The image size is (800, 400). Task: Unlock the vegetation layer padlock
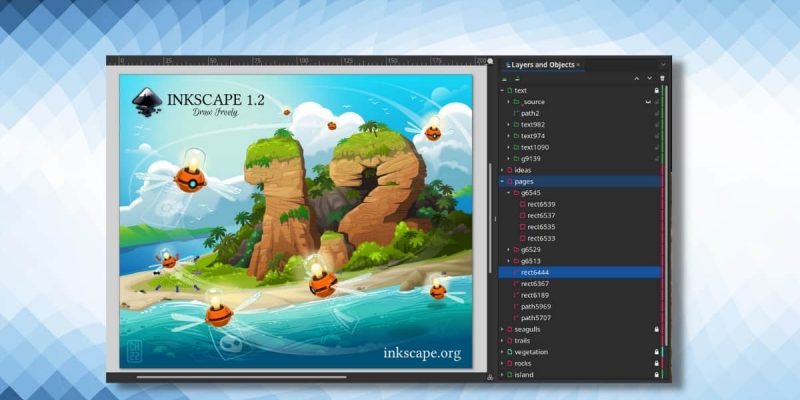(657, 352)
